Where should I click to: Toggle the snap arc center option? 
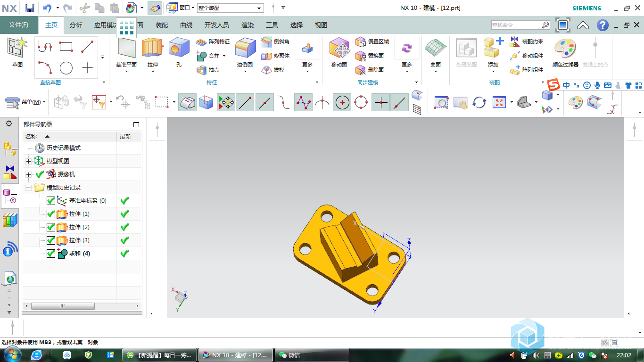(342, 102)
